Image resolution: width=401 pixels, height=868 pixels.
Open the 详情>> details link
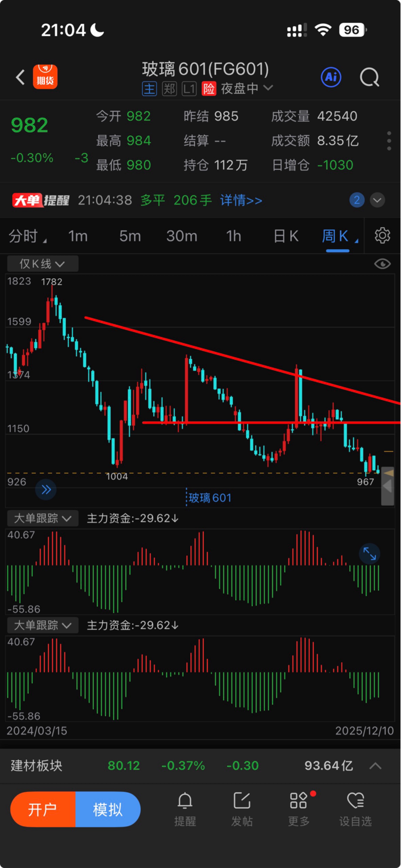tap(241, 200)
